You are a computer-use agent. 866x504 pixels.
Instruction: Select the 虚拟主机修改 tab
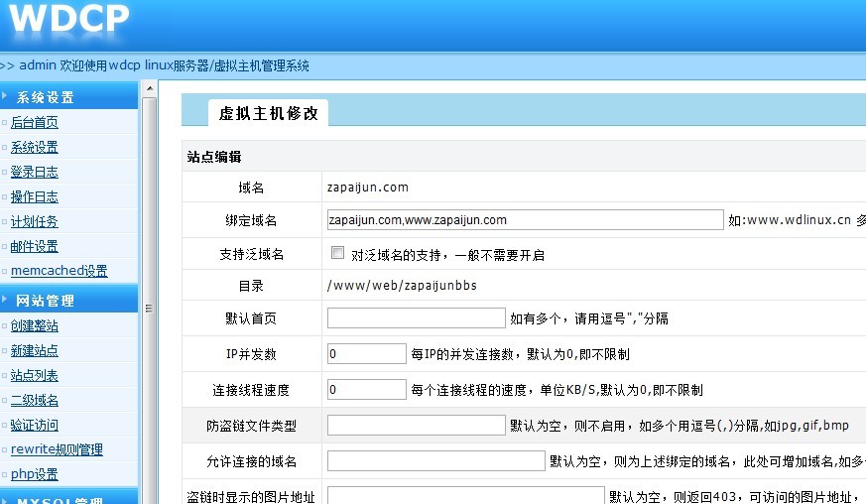point(268,113)
